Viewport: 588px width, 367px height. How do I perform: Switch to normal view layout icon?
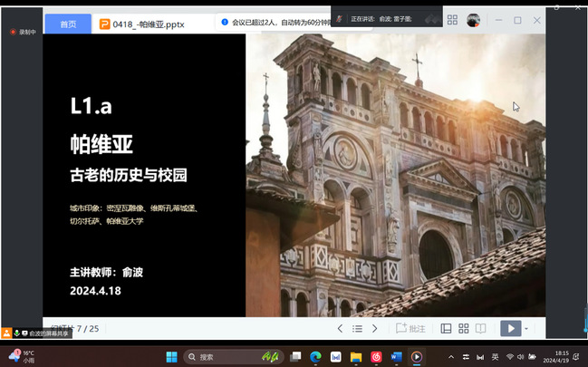pyautogui.click(x=446, y=328)
